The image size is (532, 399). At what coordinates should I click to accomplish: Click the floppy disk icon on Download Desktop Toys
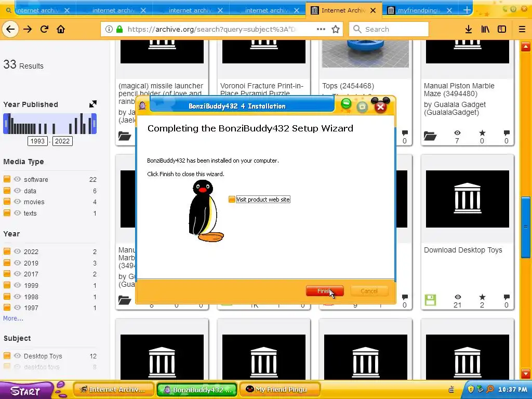coord(430,300)
